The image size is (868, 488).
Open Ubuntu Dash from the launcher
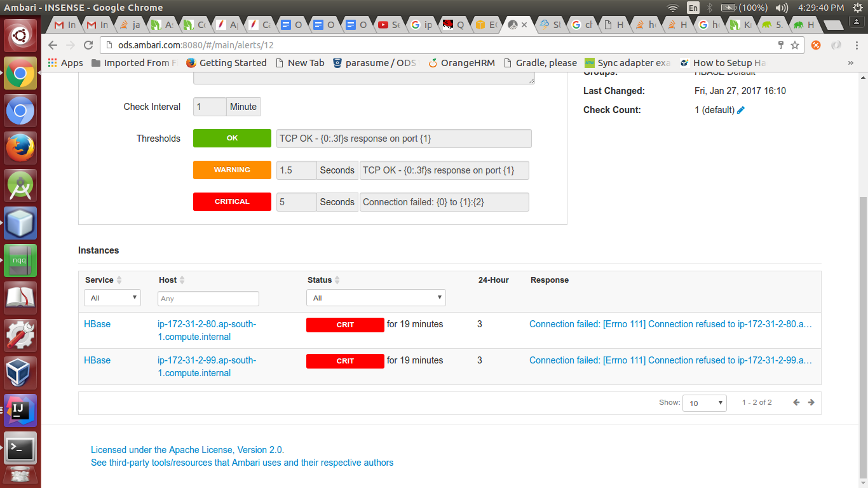pos(20,36)
